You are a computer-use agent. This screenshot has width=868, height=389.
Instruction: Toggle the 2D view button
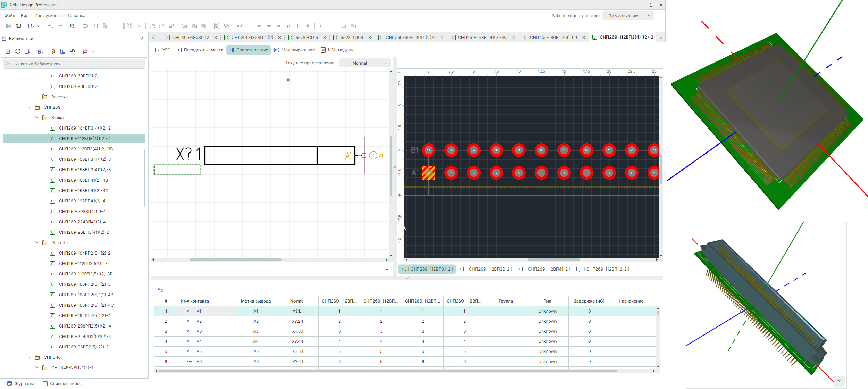pos(839,381)
